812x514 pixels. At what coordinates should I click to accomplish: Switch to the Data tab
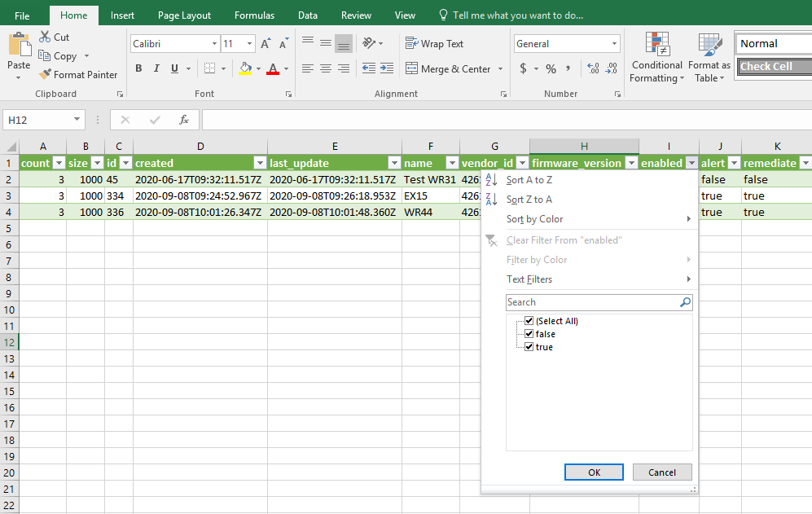tap(308, 15)
